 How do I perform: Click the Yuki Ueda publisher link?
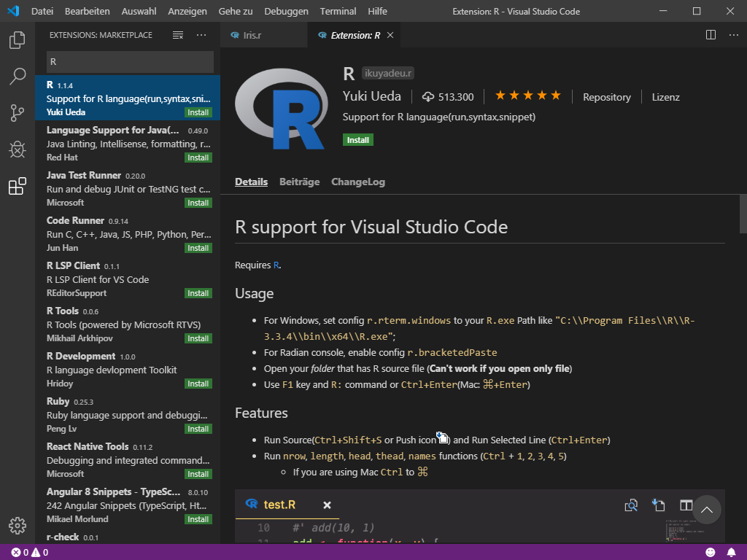click(x=371, y=97)
